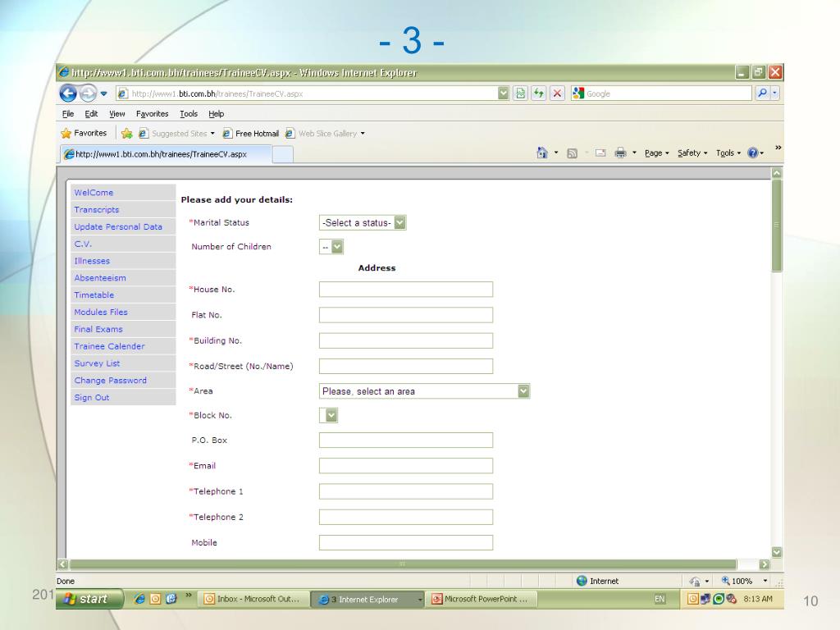Open the Modules Files sidebar link
This screenshot has height=630, width=840.
coord(101,312)
